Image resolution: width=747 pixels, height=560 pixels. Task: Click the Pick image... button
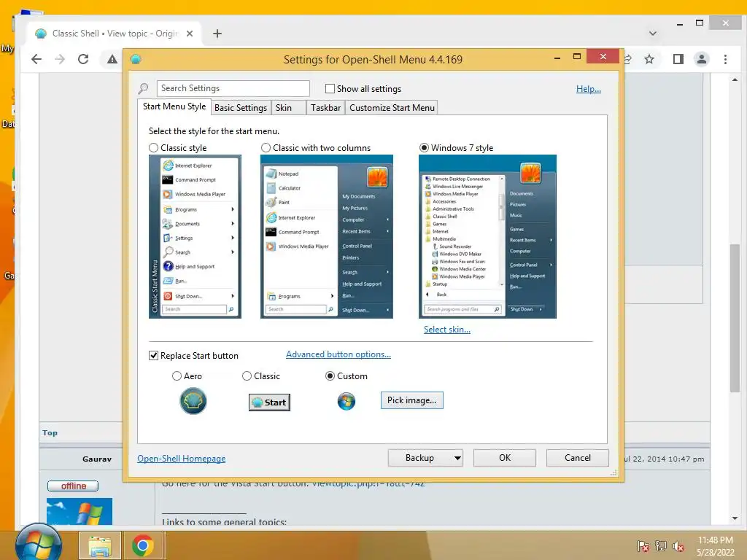411,400
